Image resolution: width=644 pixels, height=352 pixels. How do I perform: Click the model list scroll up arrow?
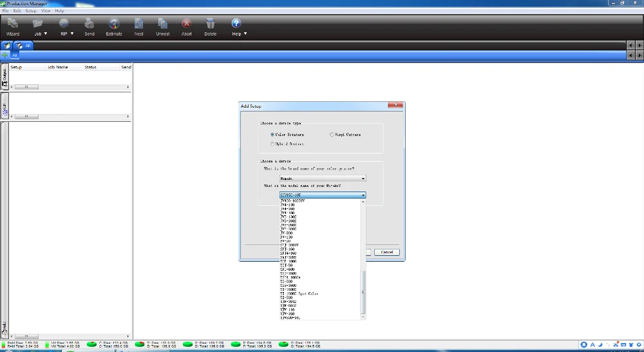[x=363, y=202]
